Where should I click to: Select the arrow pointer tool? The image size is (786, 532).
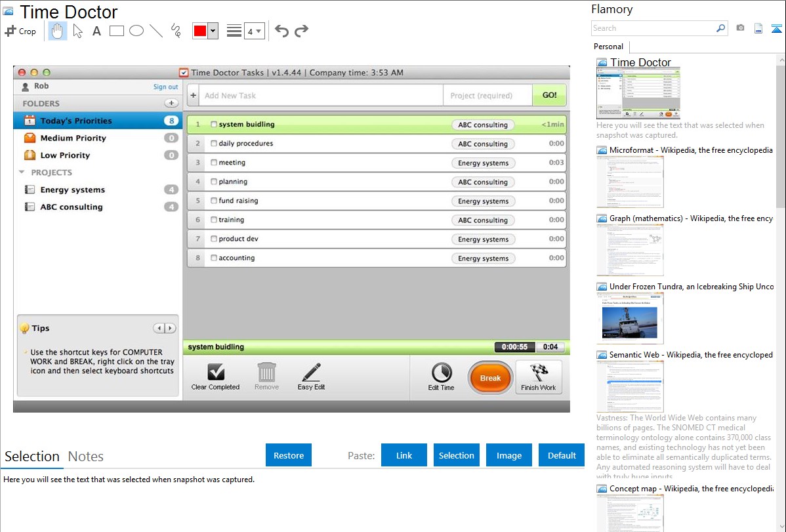[77, 31]
